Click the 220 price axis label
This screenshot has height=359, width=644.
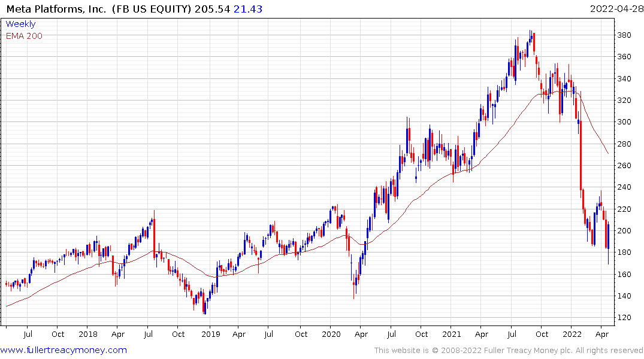(x=624, y=209)
